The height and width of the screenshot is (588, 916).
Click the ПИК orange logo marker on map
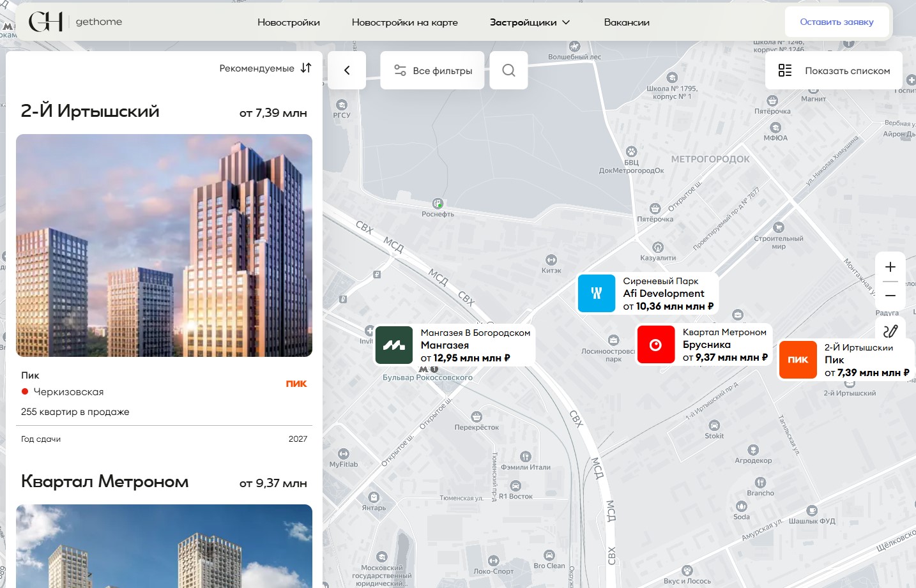(798, 359)
